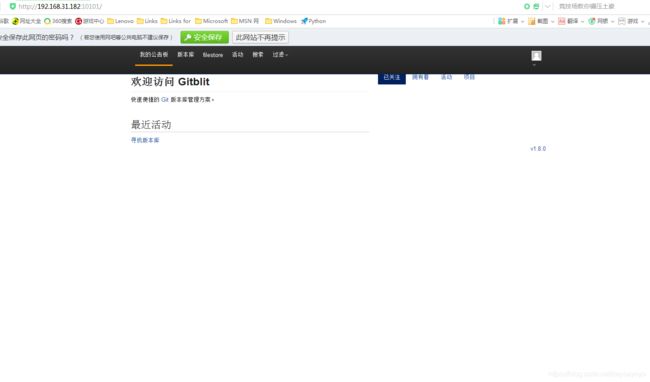Screen dimensions: 650x382
Task: Open the user avatar menu in the navbar
Action: coord(536,56)
